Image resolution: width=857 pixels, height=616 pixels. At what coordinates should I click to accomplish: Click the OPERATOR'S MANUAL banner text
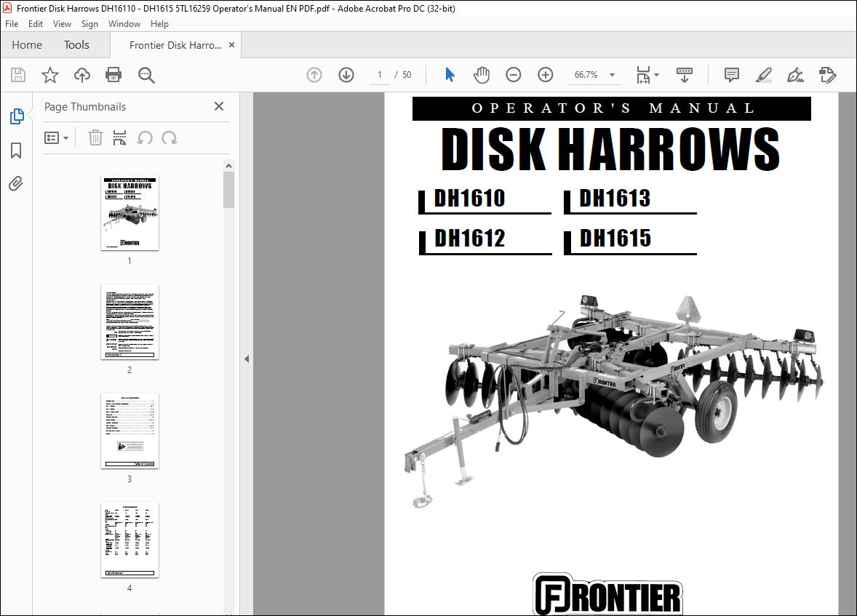click(x=612, y=108)
